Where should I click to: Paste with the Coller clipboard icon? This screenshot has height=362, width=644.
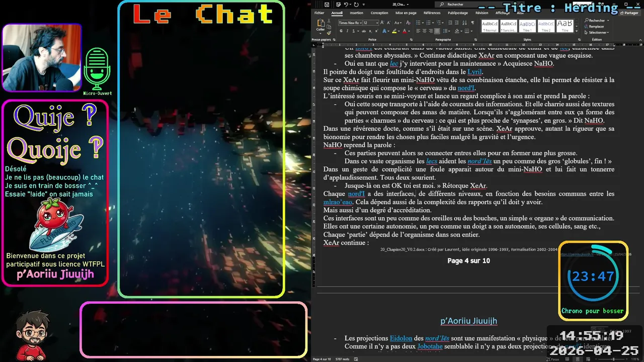(x=320, y=24)
